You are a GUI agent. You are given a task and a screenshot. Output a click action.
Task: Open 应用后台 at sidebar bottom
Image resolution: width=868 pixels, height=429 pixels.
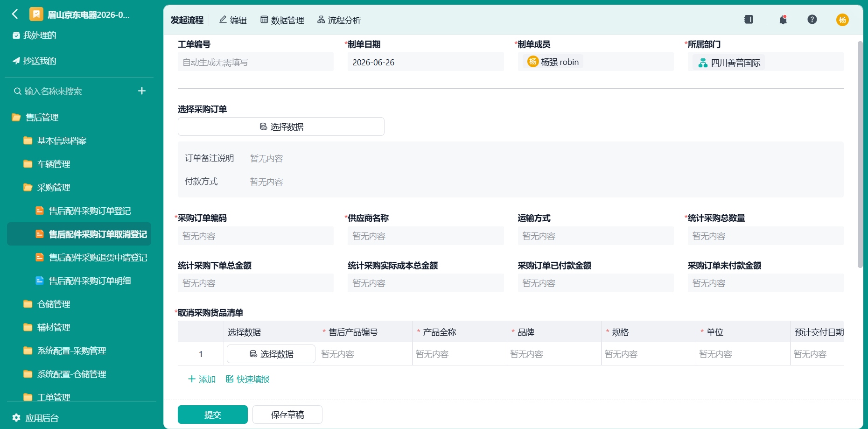click(35, 417)
